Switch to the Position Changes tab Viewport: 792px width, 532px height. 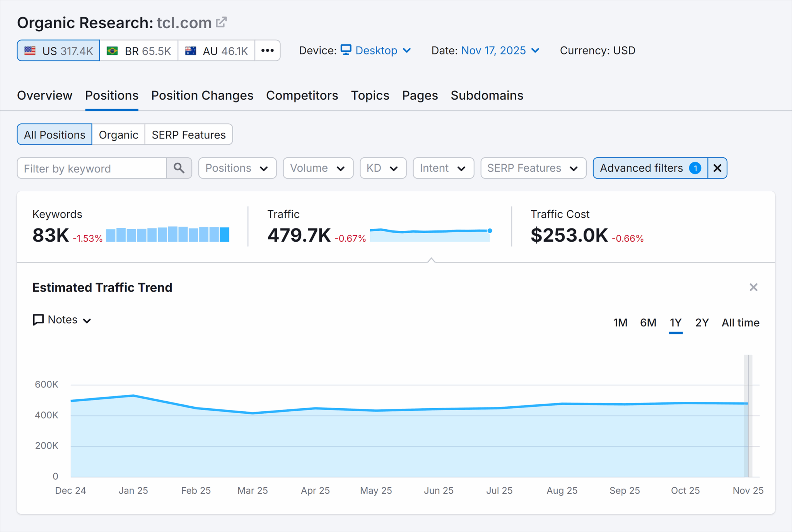pos(202,95)
